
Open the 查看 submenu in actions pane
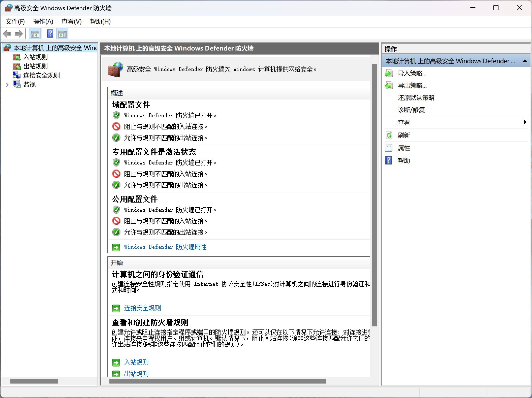pyautogui.click(x=404, y=123)
